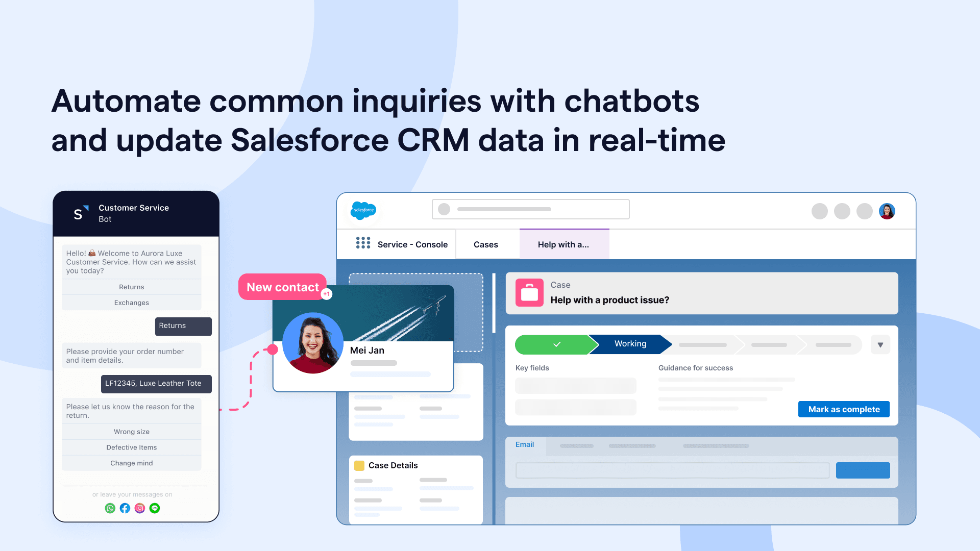Viewport: 980px width, 551px height.
Task: Select the Case briefcase icon
Action: point(530,293)
